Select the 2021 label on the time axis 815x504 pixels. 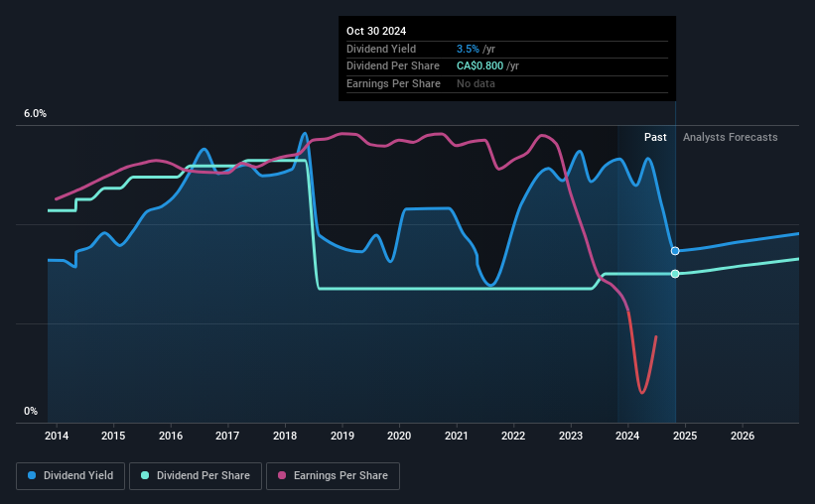(x=457, y=436)
